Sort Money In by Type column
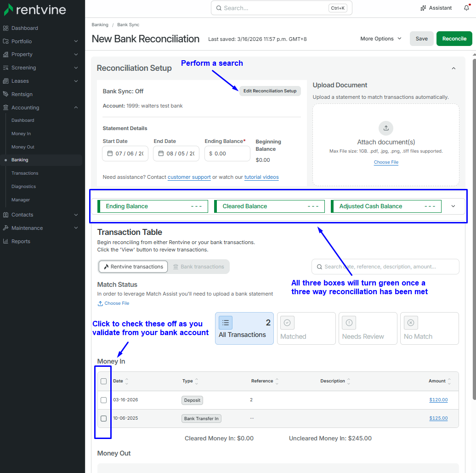The height and width of the screenshot is (473, 476). [196, 381]
